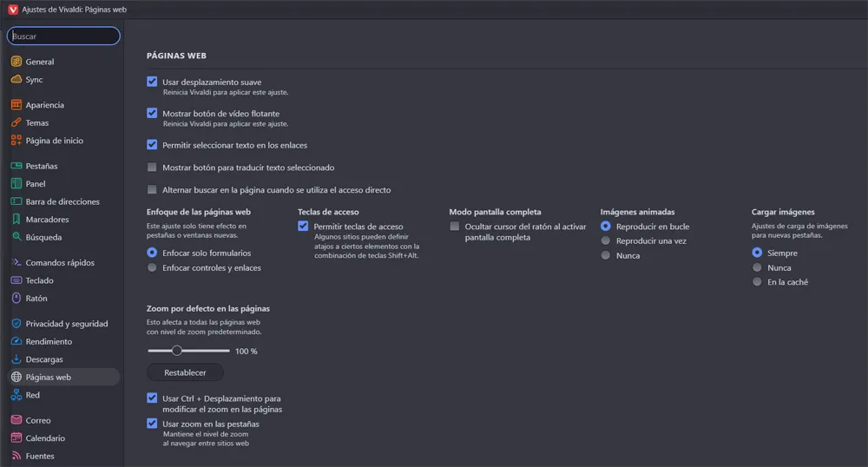Screen dimensions: 868x467
Task: Enable Ocultar cursor del ratón checkbox
Action: coord(455,226)
